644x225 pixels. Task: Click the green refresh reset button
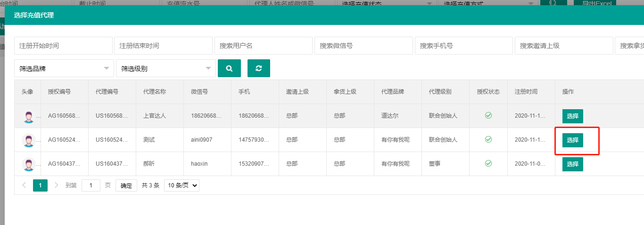tap(258, 68)
